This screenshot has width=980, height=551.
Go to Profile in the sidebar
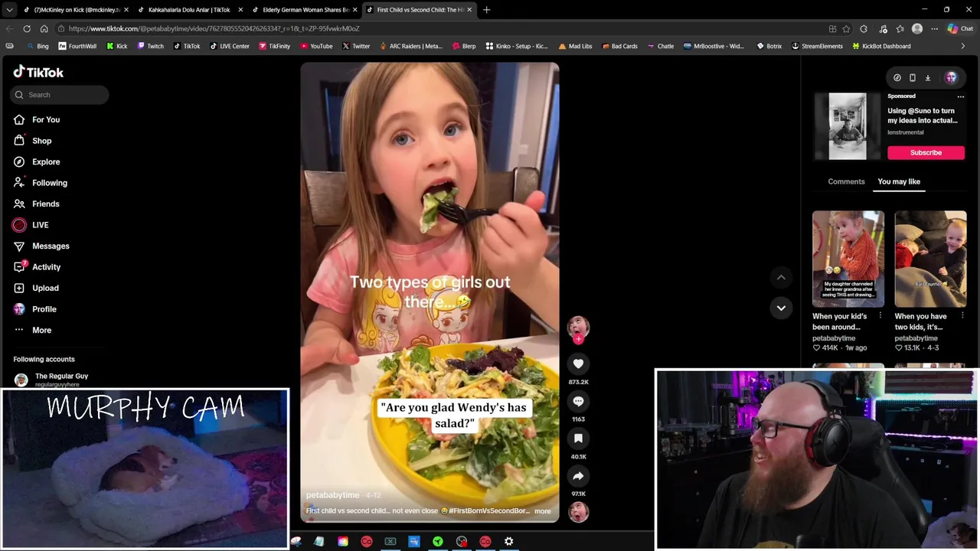click(34, 309)
